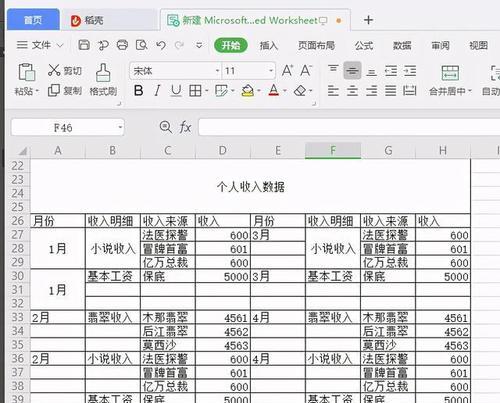
Task: Switch to the 公式 ribbon tab
Action: pyautogui.click(x=364, y=45)
